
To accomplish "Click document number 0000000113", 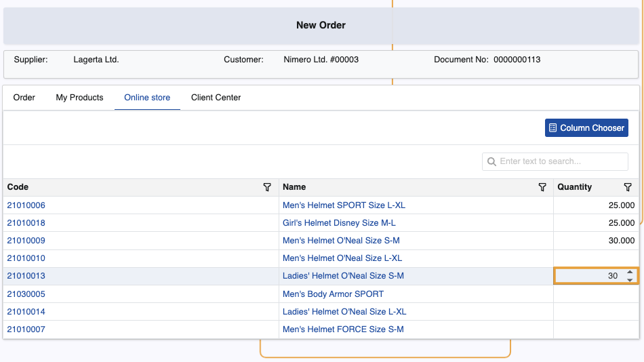I will coord(517,60).
